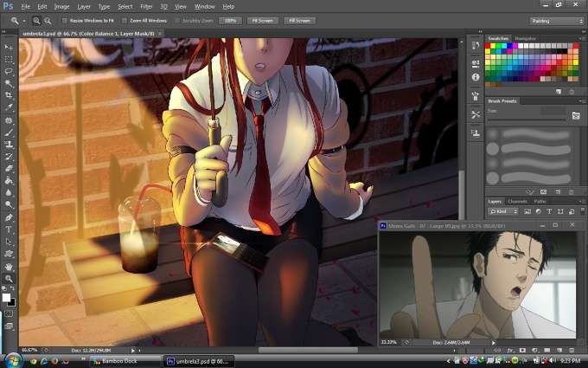Open Bamboo Dock taskbar button
This screenshot has height=368, width=588.
pos(125,361)
